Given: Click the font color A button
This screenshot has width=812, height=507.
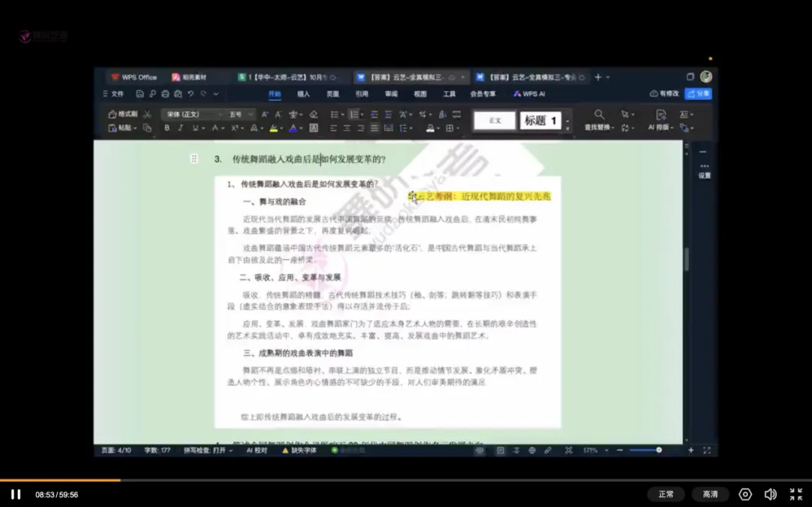Looking at the screenshot, I should click(x=292, y=128).
